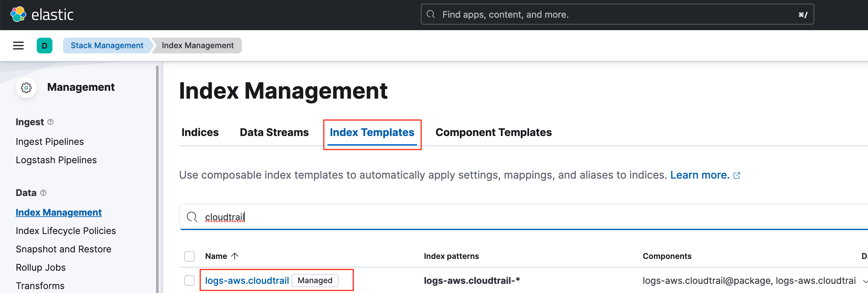
Task: Open Transforms in sidebar
Action: (40, 286)
